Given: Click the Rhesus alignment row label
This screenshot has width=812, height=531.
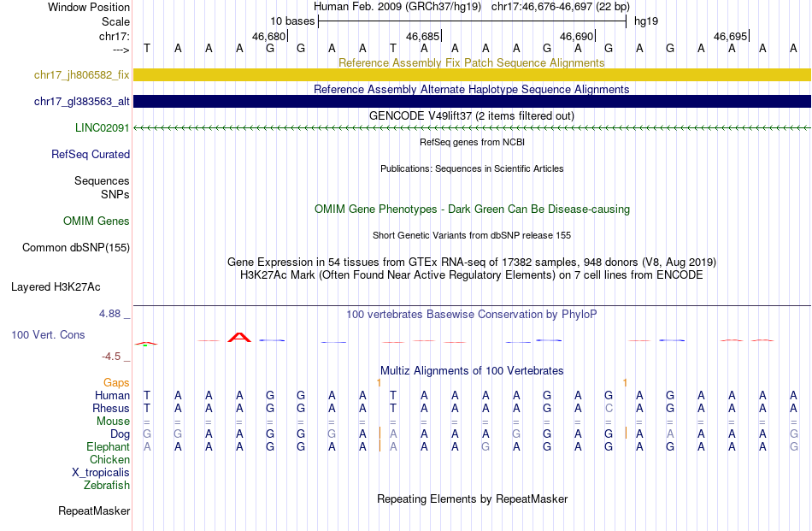Looking at the screenshot, I should click(x=111, y=408).
